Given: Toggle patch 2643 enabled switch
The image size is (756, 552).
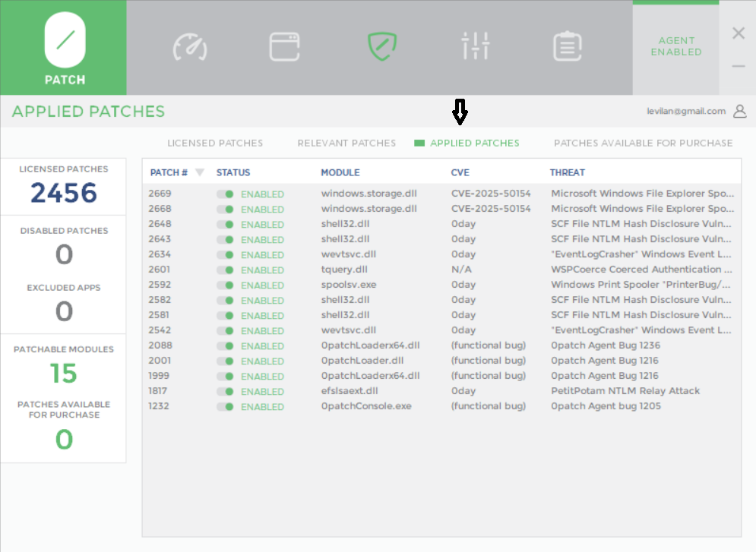Looking at the screenshot, I should coord(225,240).
